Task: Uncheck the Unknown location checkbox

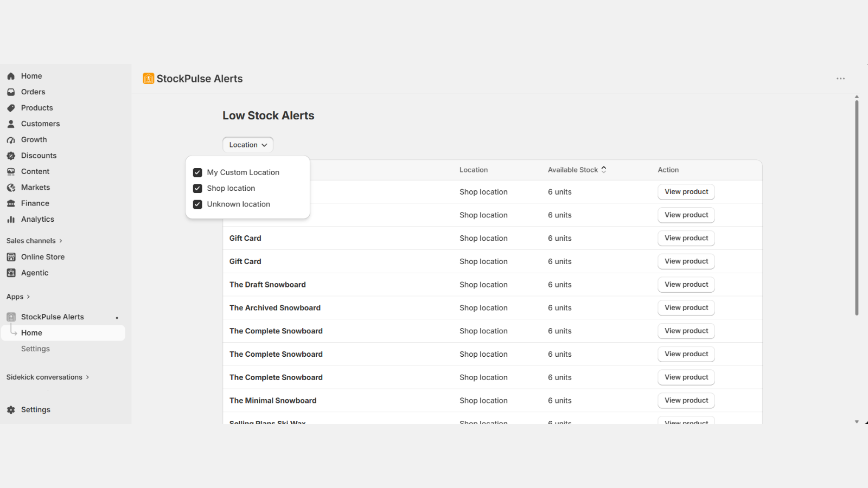Action: pyautogui.click(x=197, y=204)
